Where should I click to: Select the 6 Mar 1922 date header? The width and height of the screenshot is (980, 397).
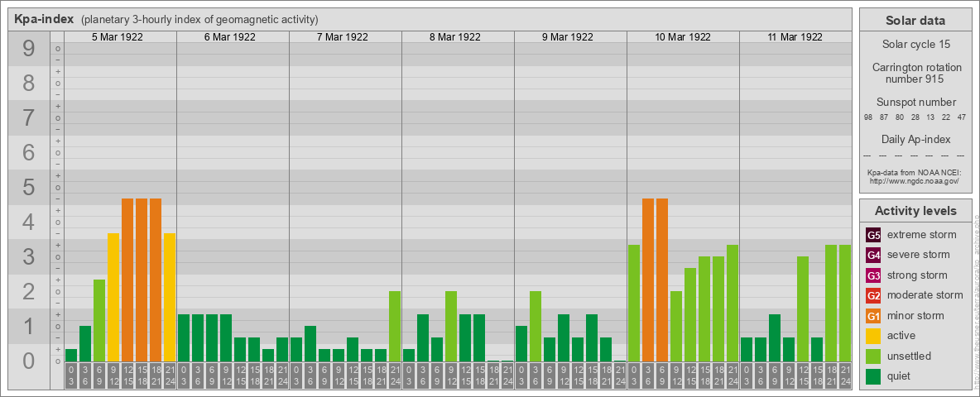pos(230,37)
